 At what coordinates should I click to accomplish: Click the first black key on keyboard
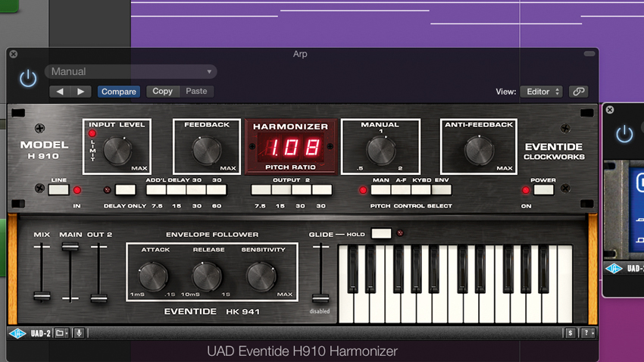tap(353, 269)
